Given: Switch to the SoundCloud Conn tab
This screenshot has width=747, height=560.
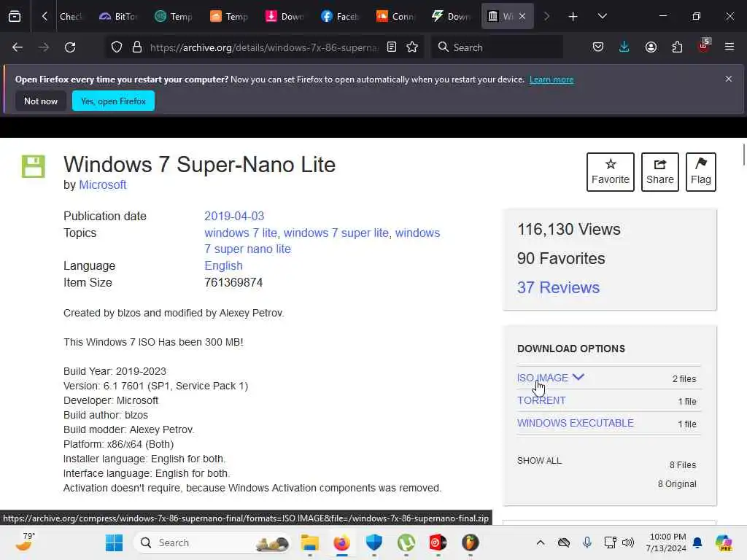Looking at the screenshot, I should pyautogui.click(x=395, y=16).
